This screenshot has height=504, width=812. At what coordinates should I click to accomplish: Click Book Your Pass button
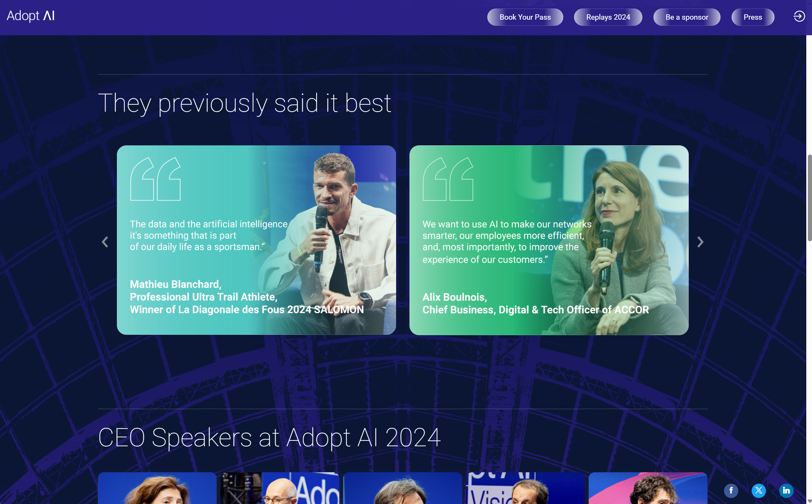(525, 17)
